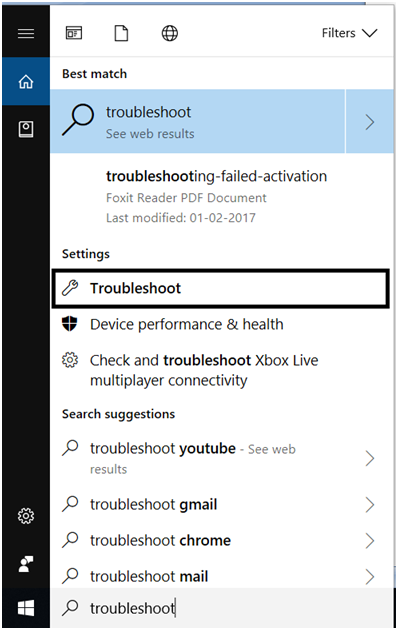Click the search box containing troubleshoot

click(222, 608)
